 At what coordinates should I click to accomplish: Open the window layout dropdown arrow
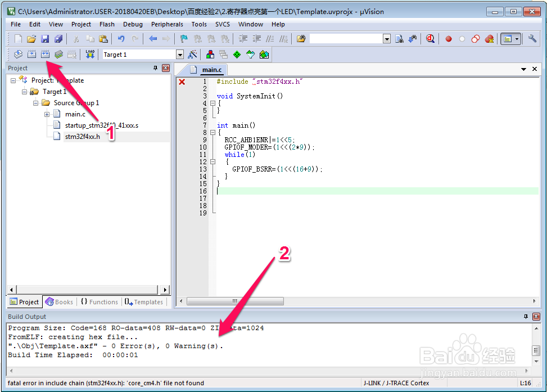point(517,39)
